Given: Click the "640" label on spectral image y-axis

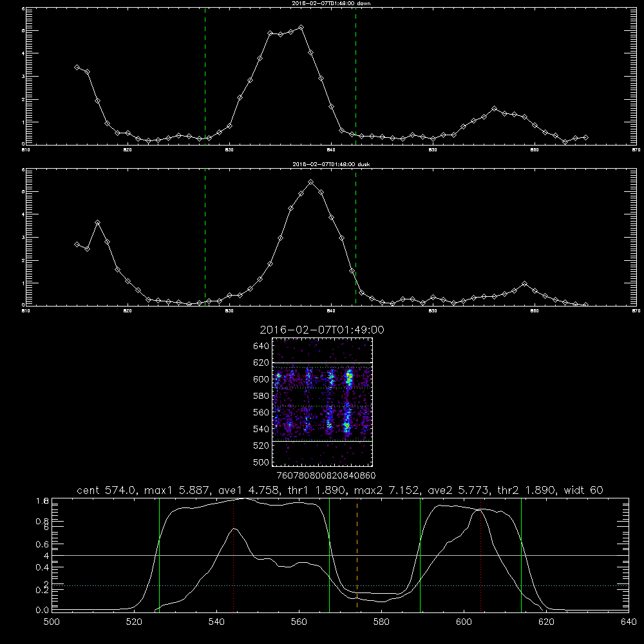Looking at the screenshot, I should click(x=261, y=346).
